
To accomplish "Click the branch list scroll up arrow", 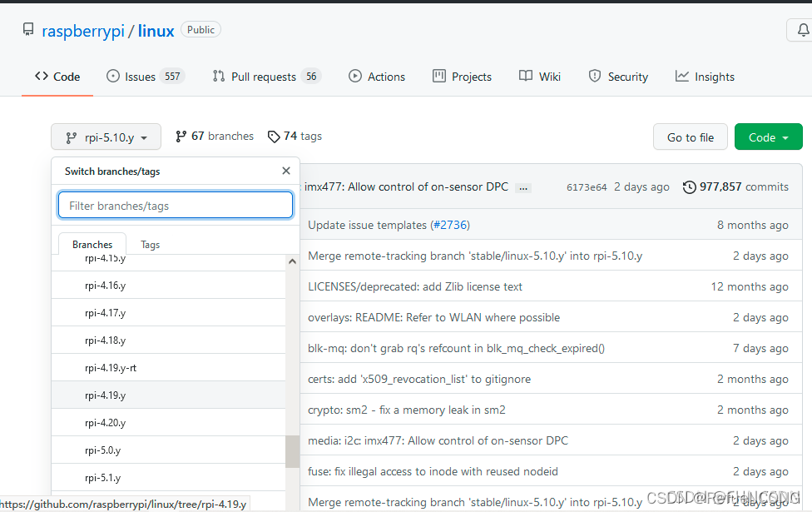I will [293, 261].
